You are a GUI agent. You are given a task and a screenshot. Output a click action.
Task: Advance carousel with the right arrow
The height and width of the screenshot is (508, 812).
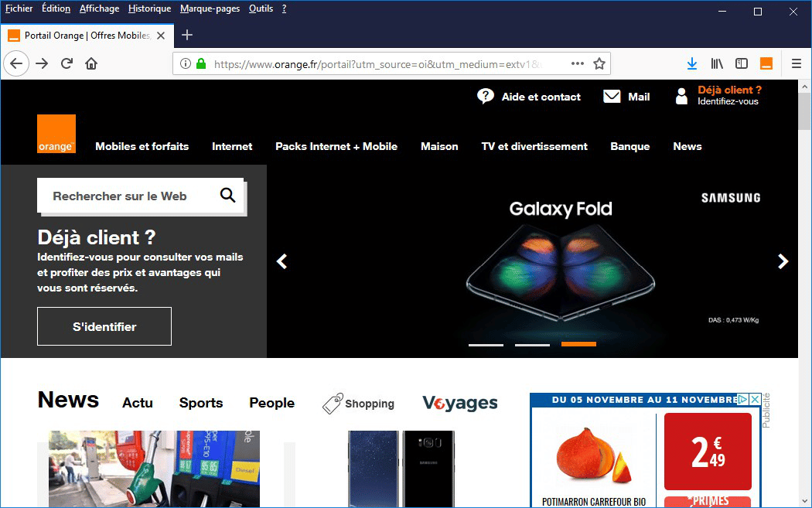pos(783,261)
